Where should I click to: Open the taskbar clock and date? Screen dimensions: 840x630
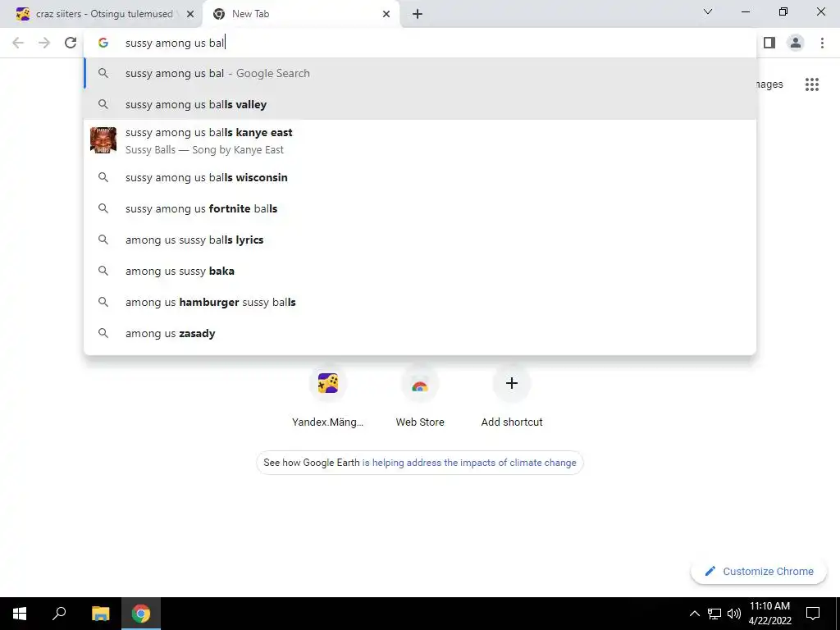[769, 614]
